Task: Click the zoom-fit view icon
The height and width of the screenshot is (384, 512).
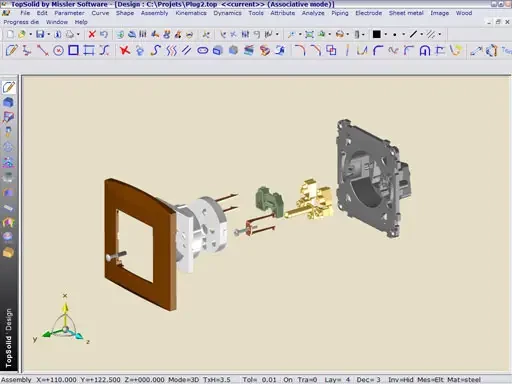Action: coord(309,34)
